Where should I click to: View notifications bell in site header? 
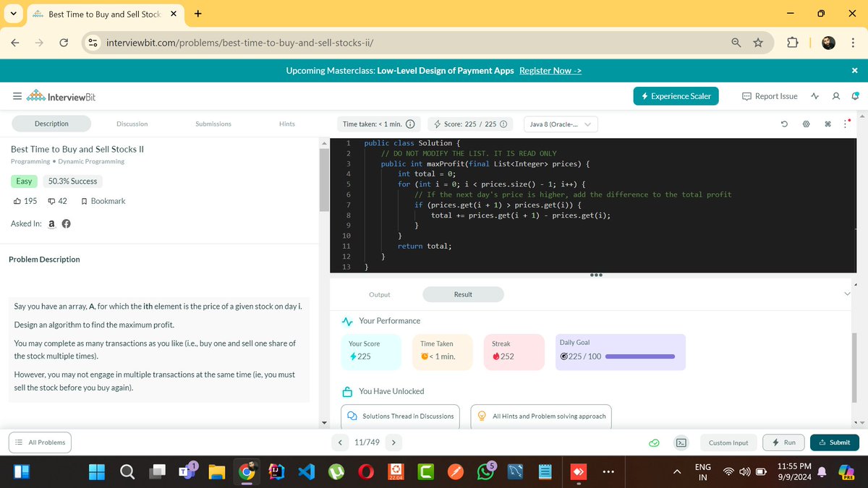(x=854, y=96)
